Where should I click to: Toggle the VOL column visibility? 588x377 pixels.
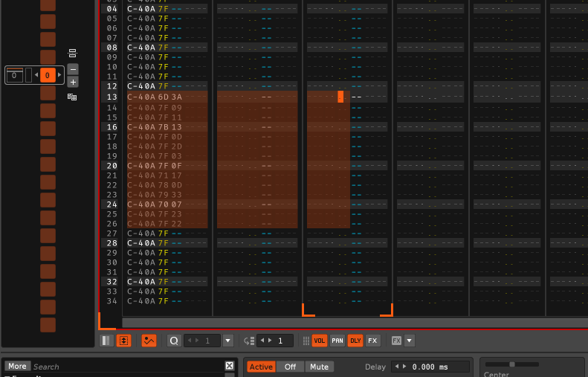click(320, 341)
